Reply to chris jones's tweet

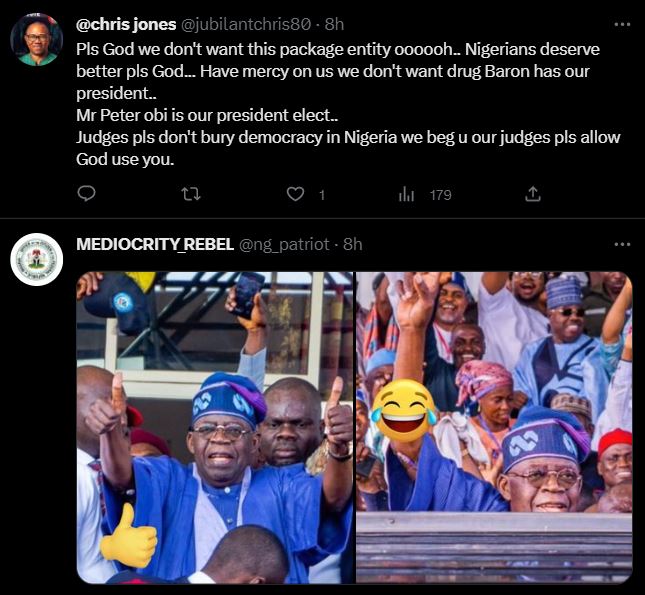coord(86,194)
